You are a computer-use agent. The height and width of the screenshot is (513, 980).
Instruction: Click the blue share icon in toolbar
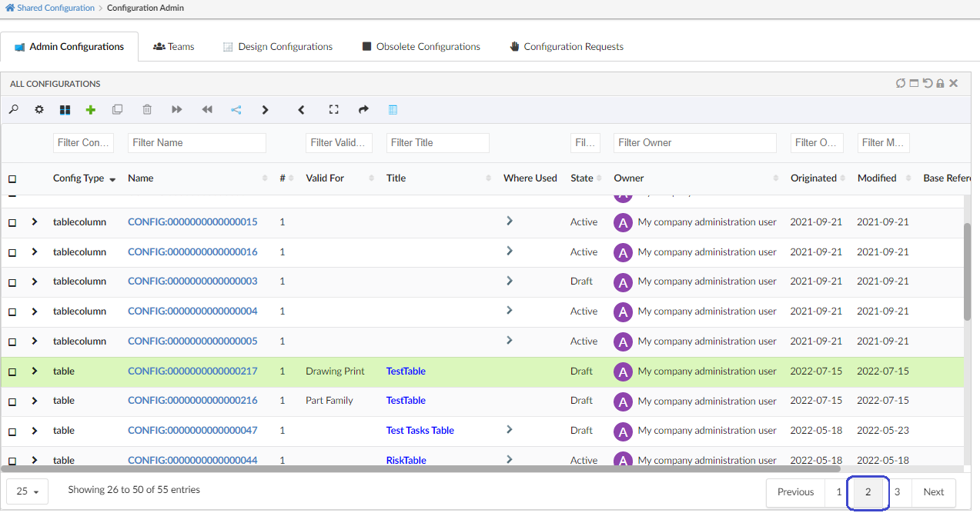click(x=236, y=110)
